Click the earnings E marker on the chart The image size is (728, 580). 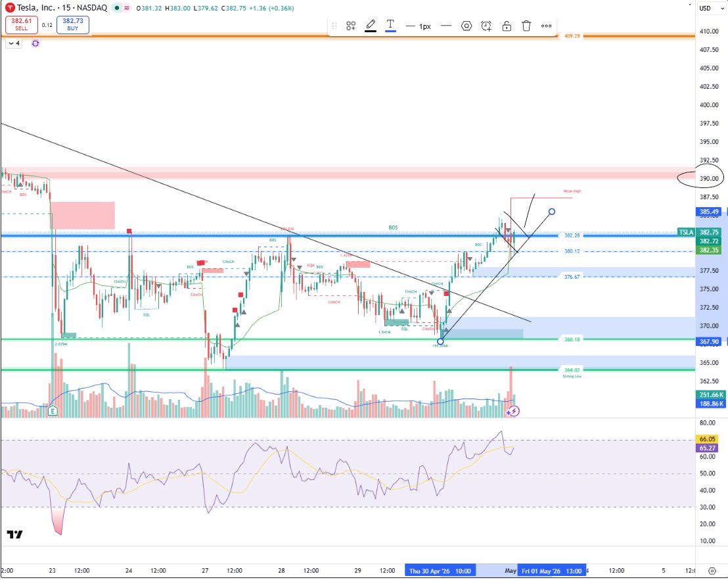[53, 411]
